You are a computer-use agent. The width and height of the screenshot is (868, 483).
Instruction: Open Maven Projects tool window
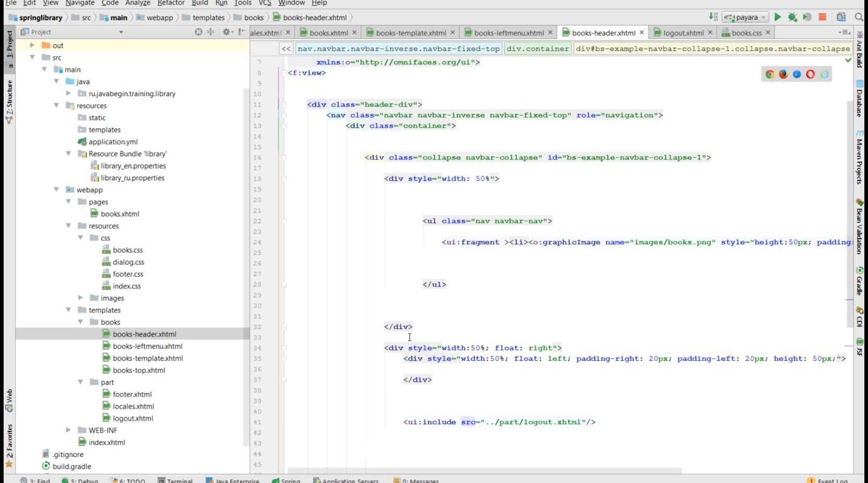point(859,158)
